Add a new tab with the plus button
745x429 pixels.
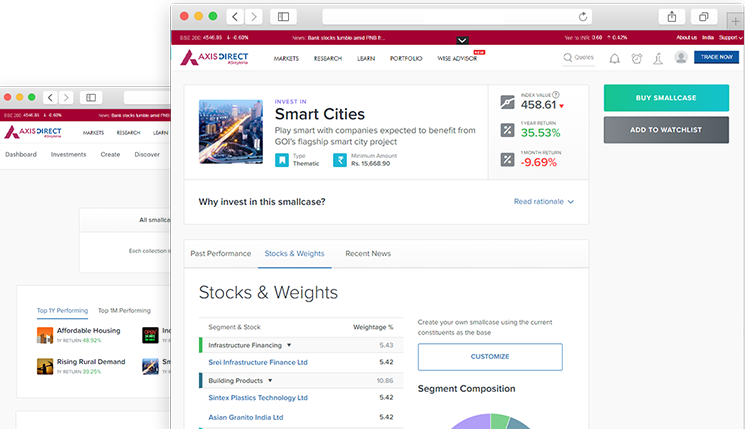pos(735,21)
